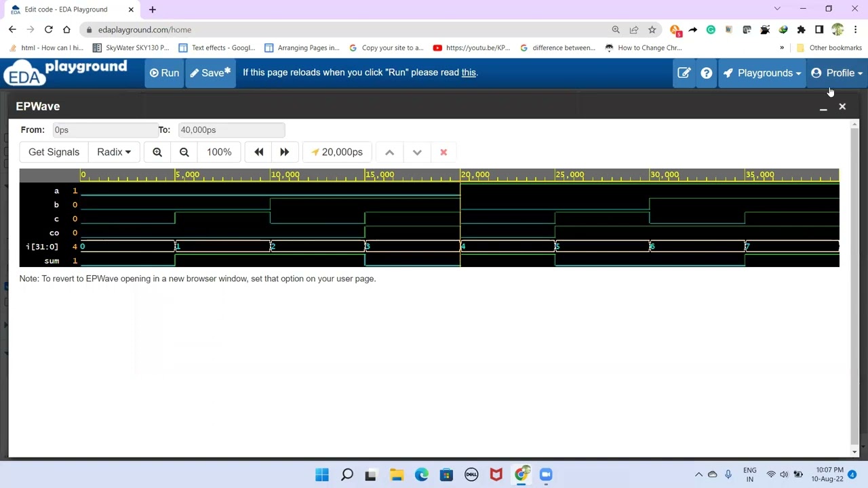The image size is (868, 488).
Task: Click the EDA Playground logo
Action: point(65,73)
